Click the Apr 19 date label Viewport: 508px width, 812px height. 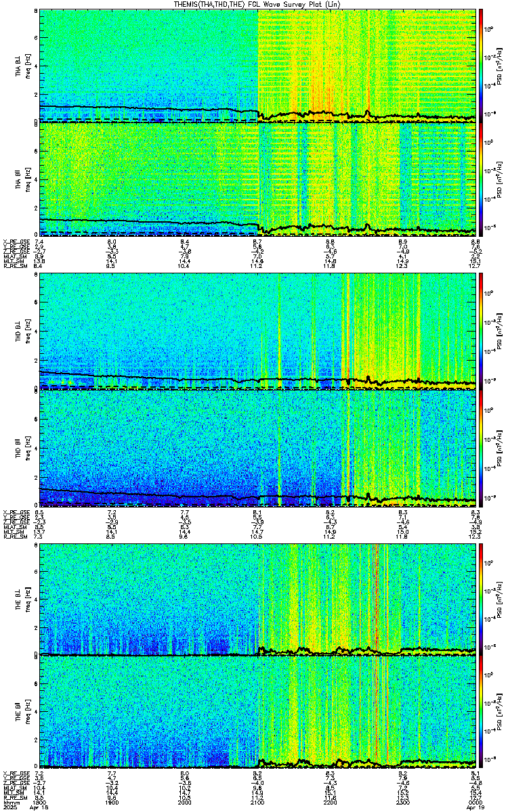click(x=476, y=808)
